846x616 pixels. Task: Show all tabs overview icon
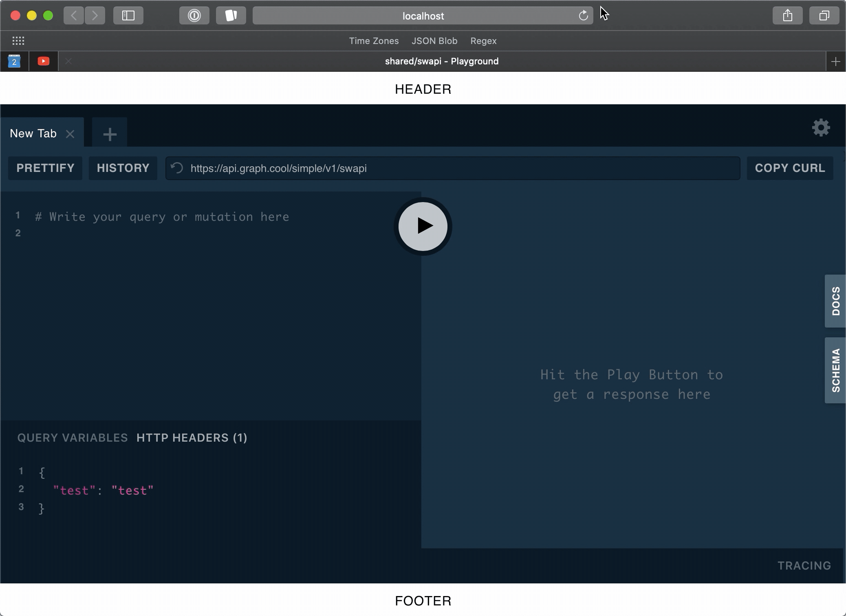point(824,16)
